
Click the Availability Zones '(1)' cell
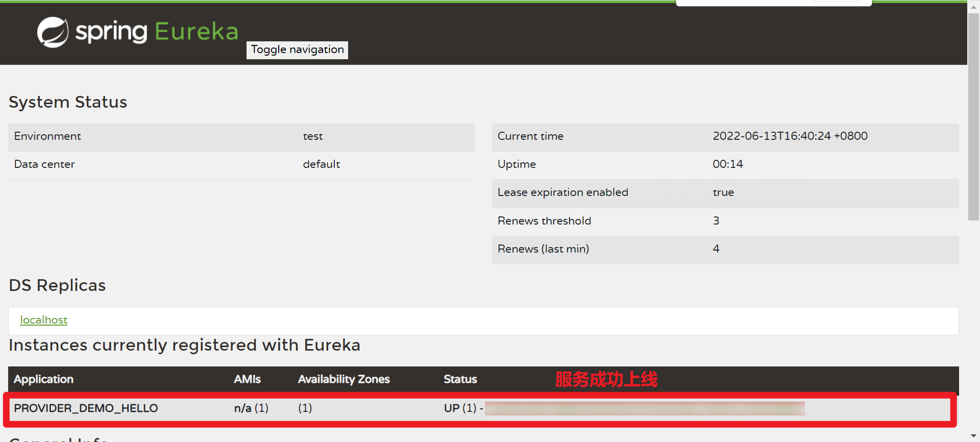click(305, 408)
